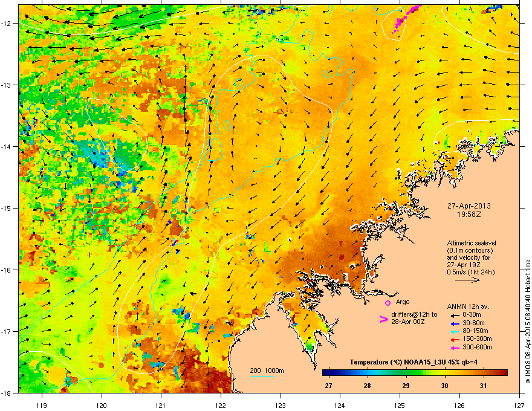Viewport: 532px width, 411px height.
Task: Click the 'and velocity for' text
Action: (469, 257)
